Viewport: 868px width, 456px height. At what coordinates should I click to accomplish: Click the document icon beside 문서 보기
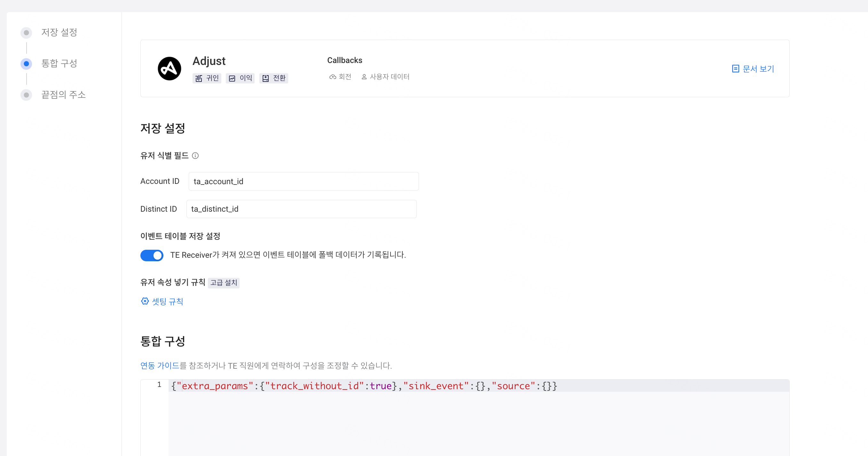click(736, 69)
